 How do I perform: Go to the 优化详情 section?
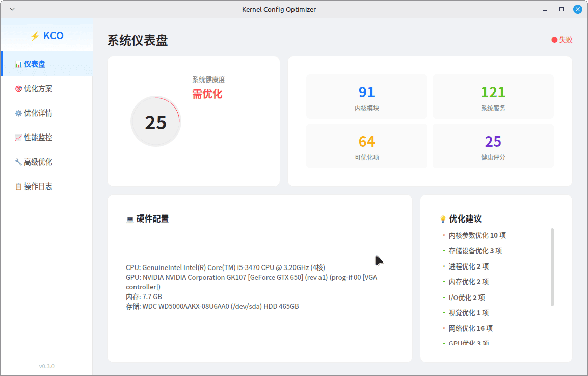[47, 113]
